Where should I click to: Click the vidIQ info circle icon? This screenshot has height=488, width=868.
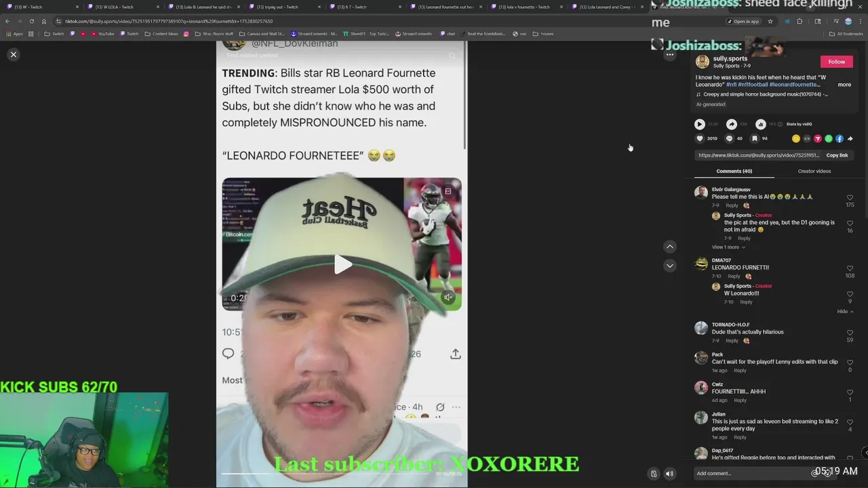(780, 124)
